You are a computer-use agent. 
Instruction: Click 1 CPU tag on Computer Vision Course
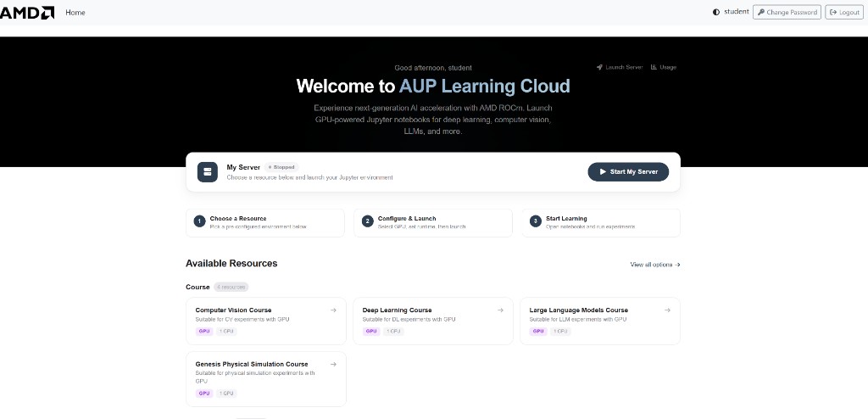(x=225, y=332)
